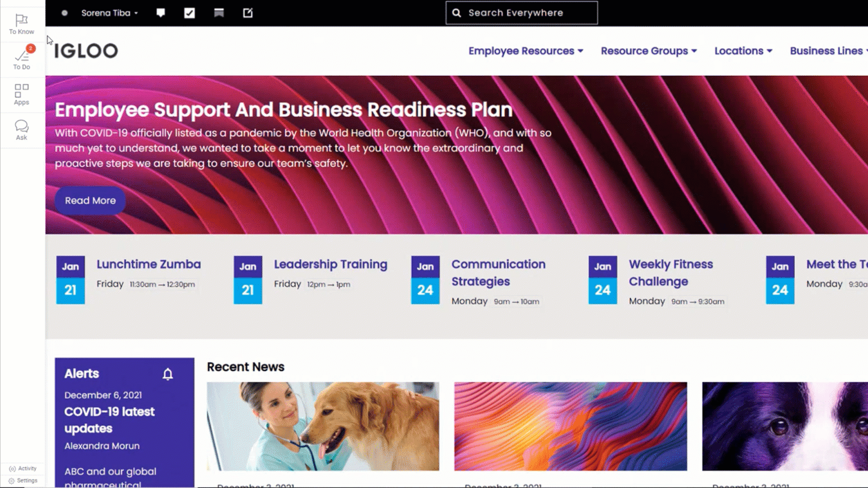Click the Read More button
This screenshot has width=868, height=488.
tap(90, 201)
